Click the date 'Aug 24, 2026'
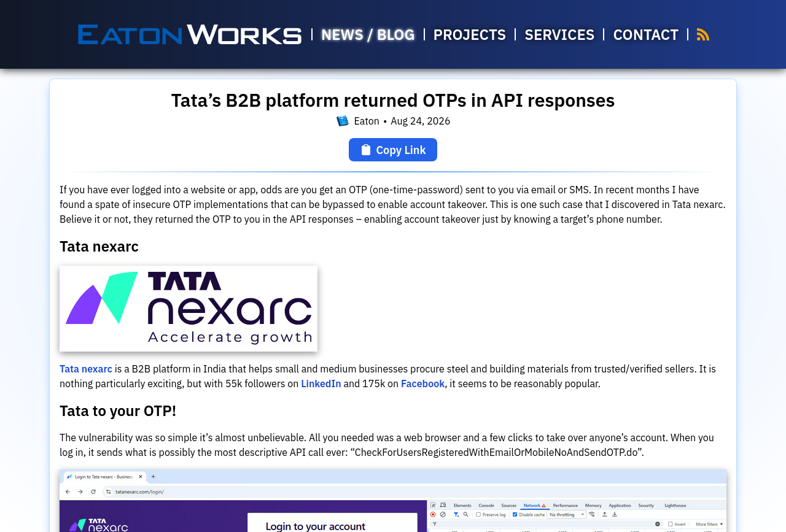This screenshot has width=786, height=532. tap(421, 121)
